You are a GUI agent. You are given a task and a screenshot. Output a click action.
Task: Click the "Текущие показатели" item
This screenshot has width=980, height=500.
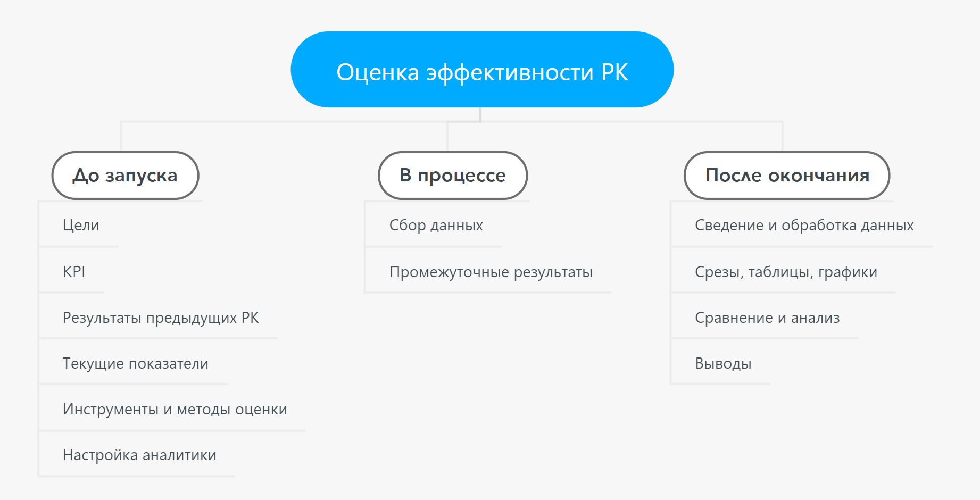pyautogui.click(x=136, y=364)
